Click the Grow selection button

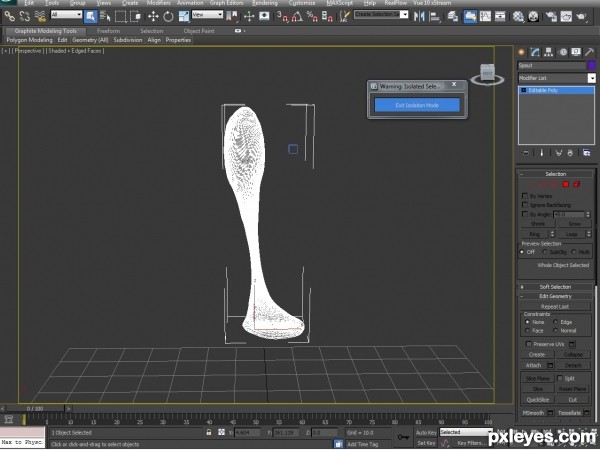click(574, 223)
